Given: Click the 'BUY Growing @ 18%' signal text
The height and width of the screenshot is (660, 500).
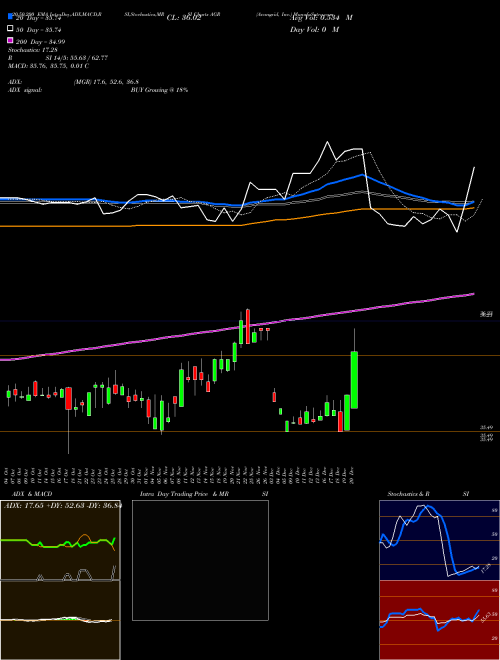Looking at the screenshot, I should click(x=159, y=90).
